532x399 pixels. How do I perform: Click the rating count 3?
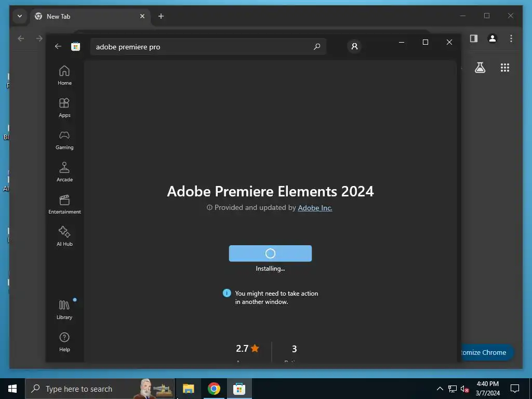(x=295, y=349)
